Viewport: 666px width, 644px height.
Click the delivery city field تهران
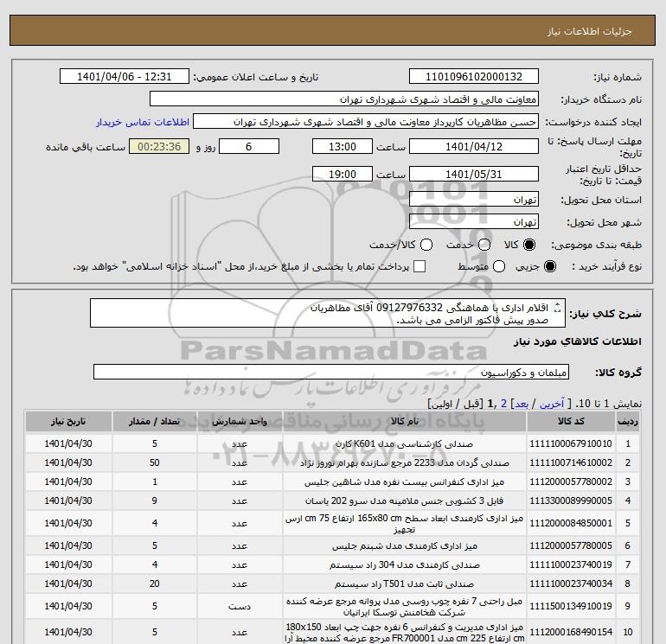[x=474, y=221]
